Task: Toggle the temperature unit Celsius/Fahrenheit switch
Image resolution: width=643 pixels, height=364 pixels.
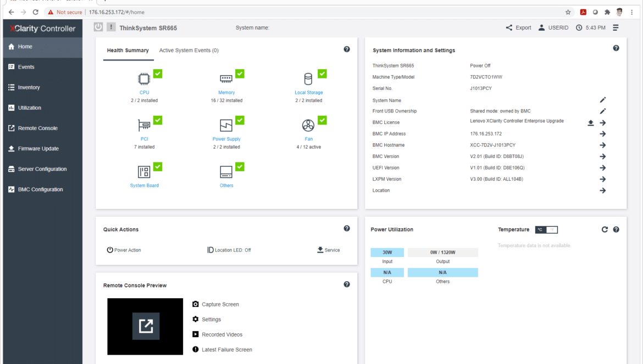Action: tap(546, 229)
